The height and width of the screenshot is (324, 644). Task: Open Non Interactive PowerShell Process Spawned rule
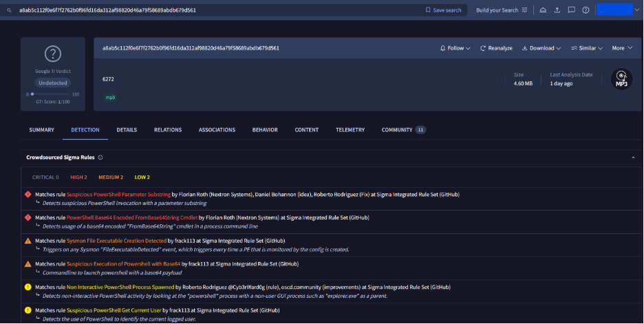click(120, 288)
